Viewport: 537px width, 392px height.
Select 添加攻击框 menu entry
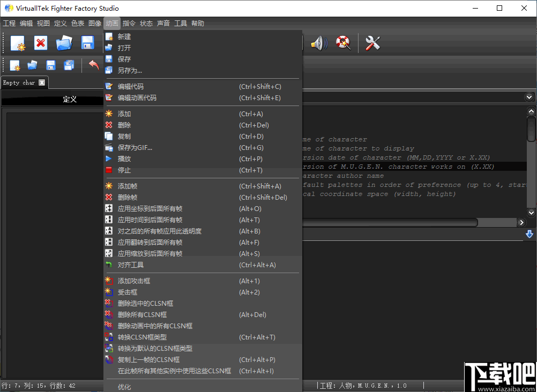[x=203, y=281]
